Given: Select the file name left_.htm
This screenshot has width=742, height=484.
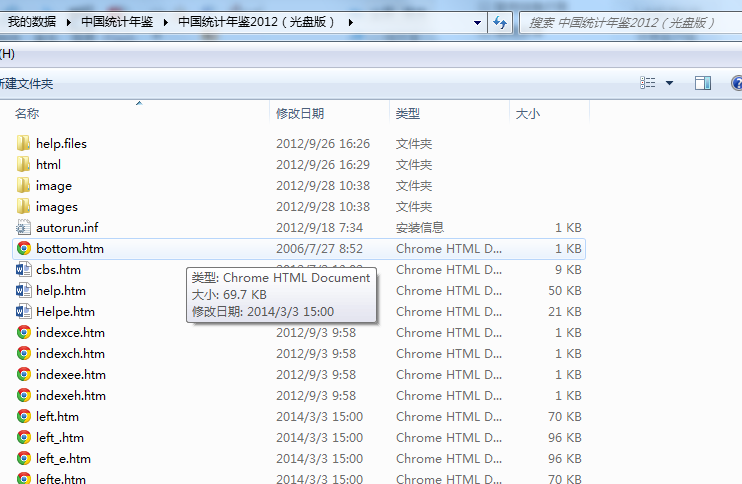Looking at the screenshot, I should (x=60, y=438).
